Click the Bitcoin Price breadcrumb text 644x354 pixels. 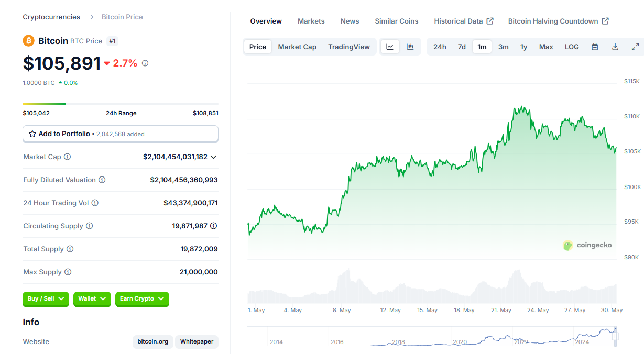click(x=122, y=17)
